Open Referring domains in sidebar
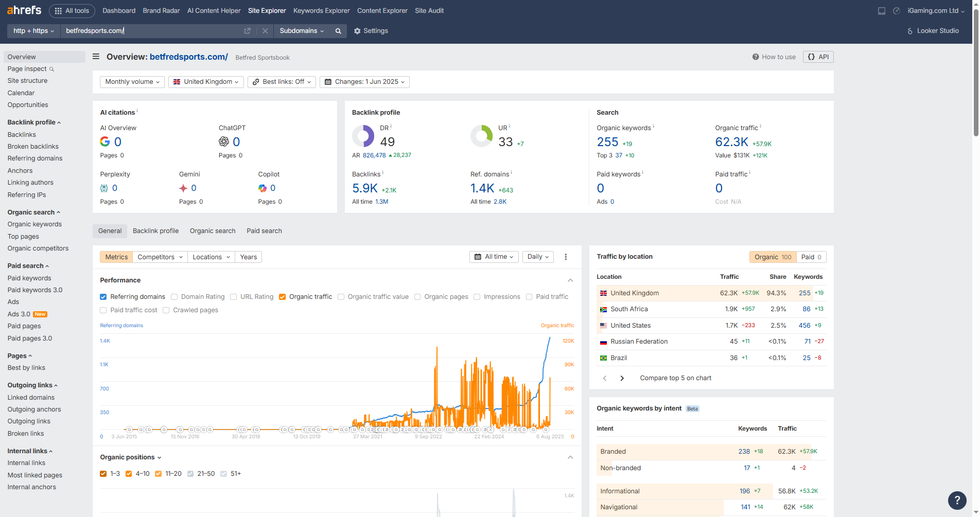This screenshot has height=517, width=980. [x=35, y=158]
